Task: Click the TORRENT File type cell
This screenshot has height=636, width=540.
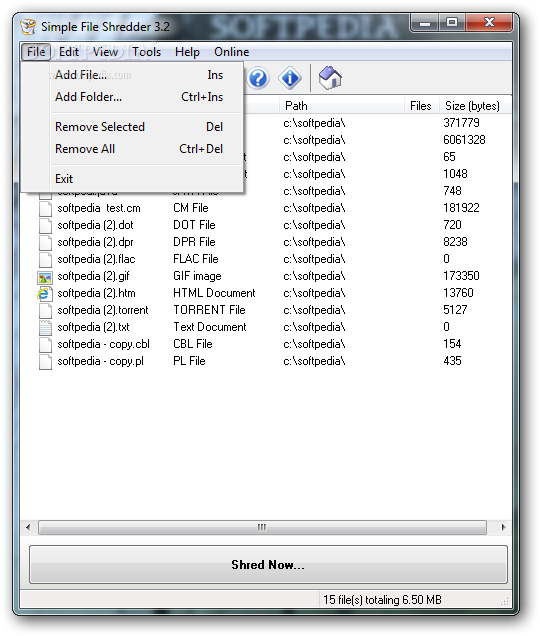Action: pyautogui.click(x=209, y=311)
